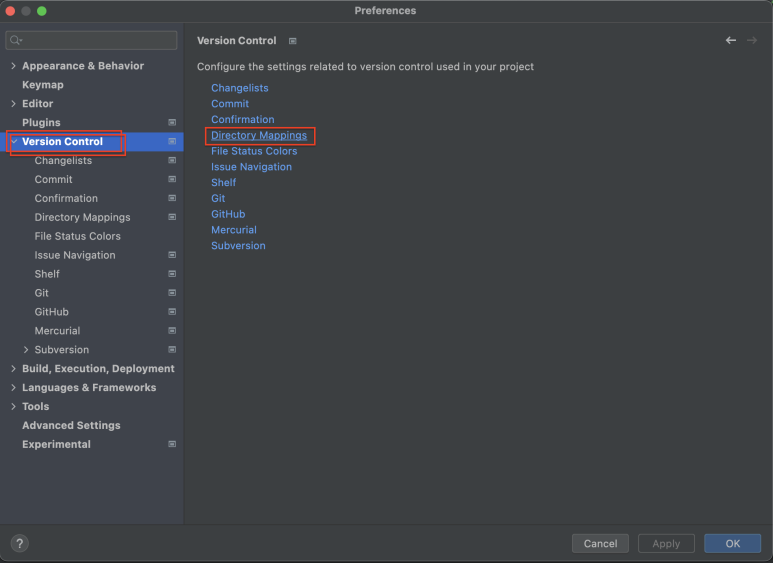Select Directory Mappings in sidebar tree
The height and width of the screenshot is (563, 773).
[x=82, y=217]
